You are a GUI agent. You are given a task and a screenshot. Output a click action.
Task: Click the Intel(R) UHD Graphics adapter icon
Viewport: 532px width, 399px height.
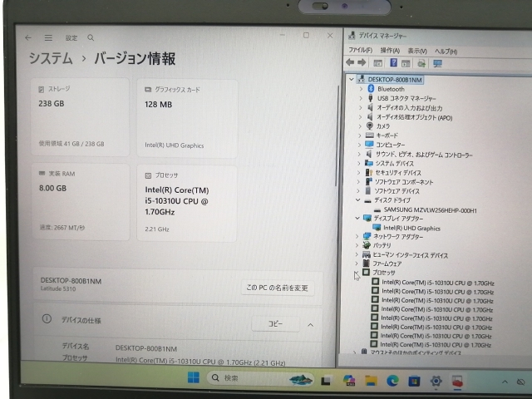click(377, 228)
